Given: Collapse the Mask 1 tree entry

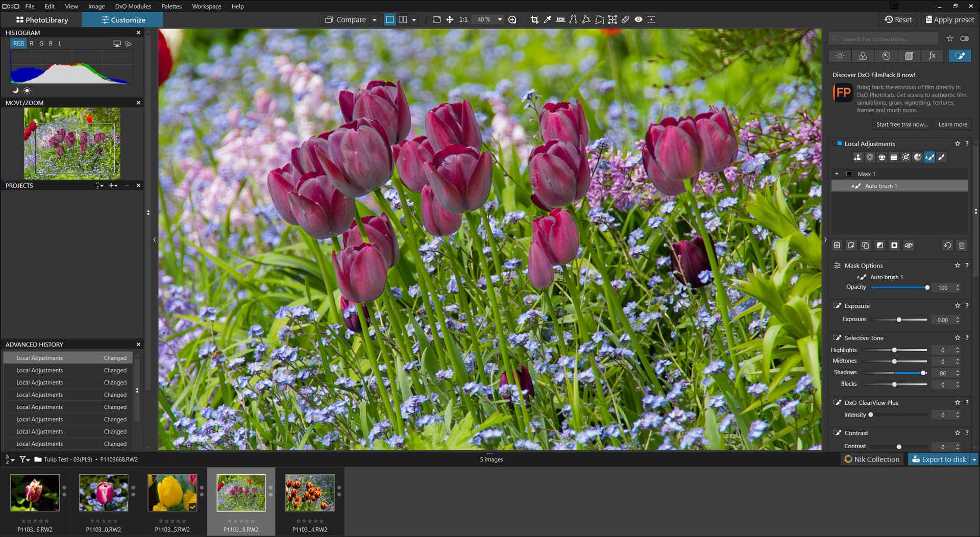Looking at the screenshot, I should click(x=837, y=174).
